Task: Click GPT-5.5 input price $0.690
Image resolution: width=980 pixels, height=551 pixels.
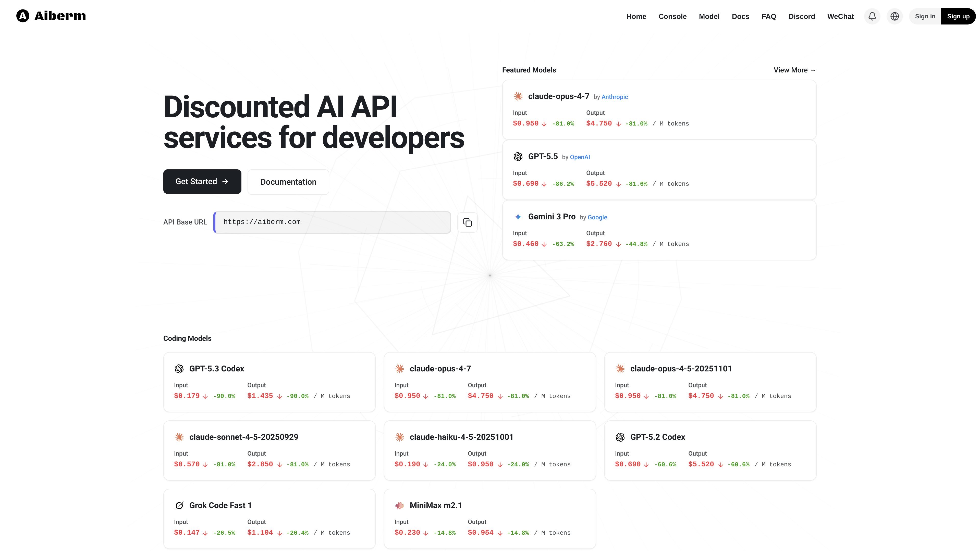Action: pyautogui.click(x=525, y=184)
